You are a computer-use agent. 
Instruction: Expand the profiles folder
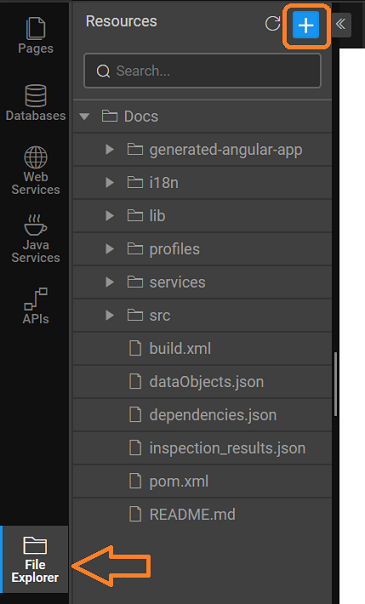pyautogui.click(x=110, y=249)
